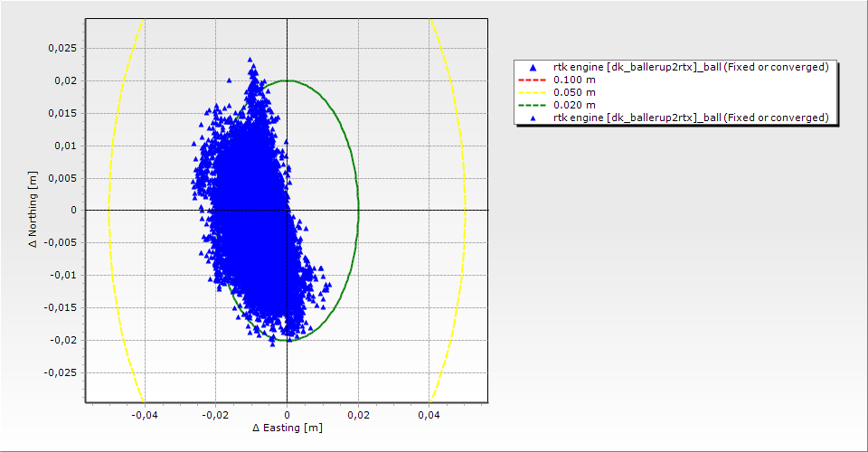Click the '0.050 m' legend label

(x=574, y=93)
